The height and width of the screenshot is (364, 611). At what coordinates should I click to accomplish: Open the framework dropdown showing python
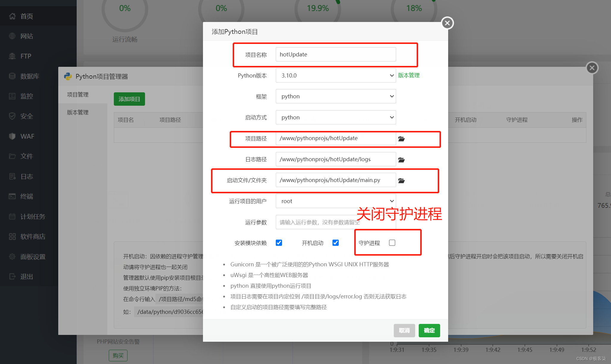[x=336, y=96]
